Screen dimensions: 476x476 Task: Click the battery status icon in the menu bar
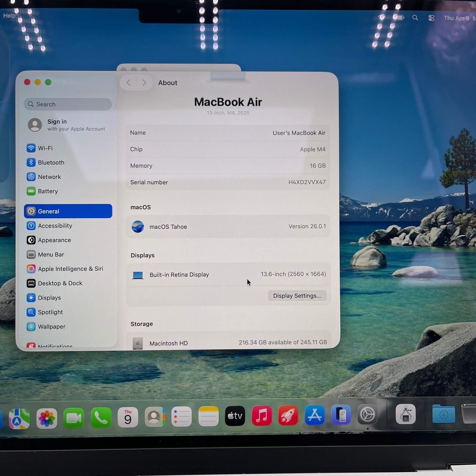pos(399,18)
